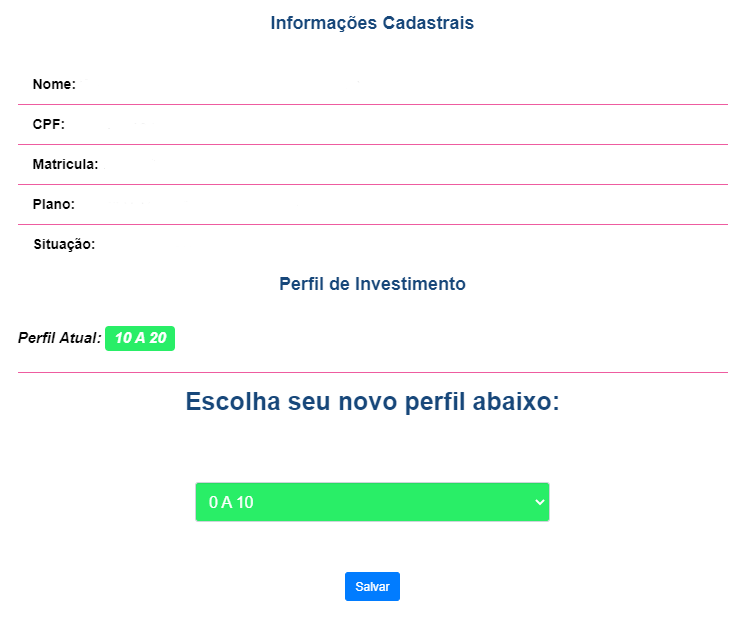The height and width of the screenshot is (621, 746).
Task: Click the Informações Cadastrais heading
Action: point(372,23)
